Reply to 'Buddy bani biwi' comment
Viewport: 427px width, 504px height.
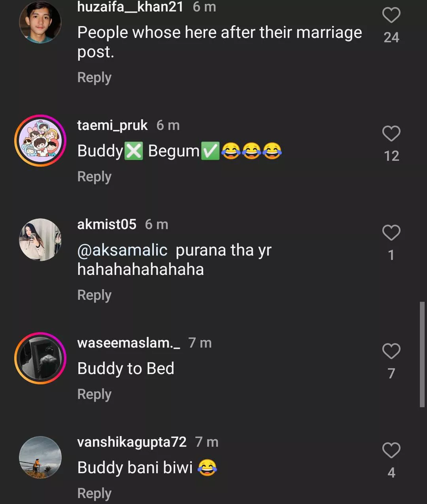click(94, 493)
